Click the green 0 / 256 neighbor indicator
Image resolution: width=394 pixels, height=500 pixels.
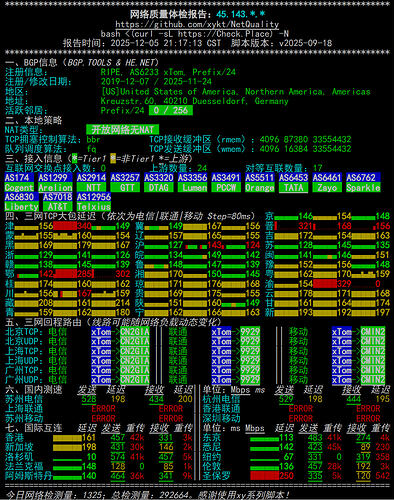pyautogui.click(x=171, y=110)
